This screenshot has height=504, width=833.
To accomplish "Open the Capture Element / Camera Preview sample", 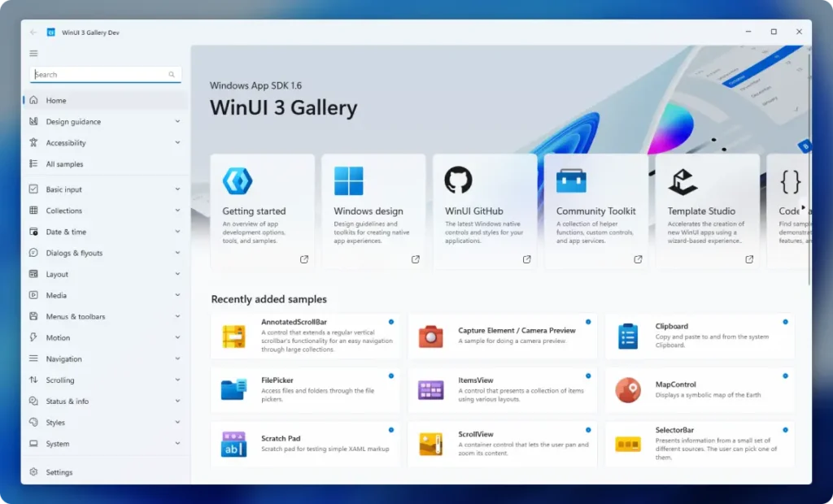I will click(503, 336).
